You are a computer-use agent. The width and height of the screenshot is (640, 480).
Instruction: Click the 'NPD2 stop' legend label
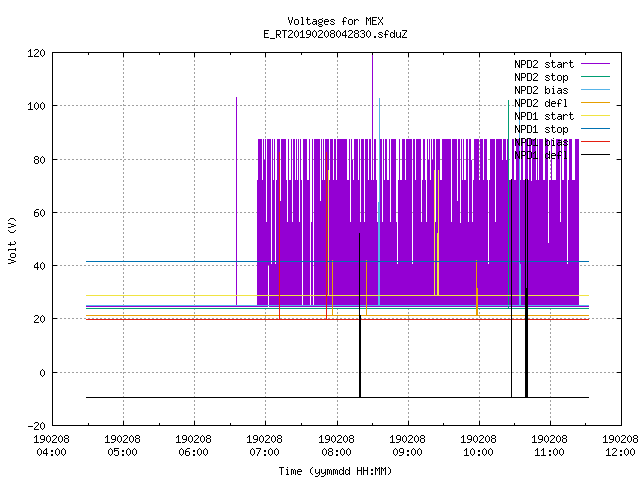pyautogui.click(x=541, y=77)
